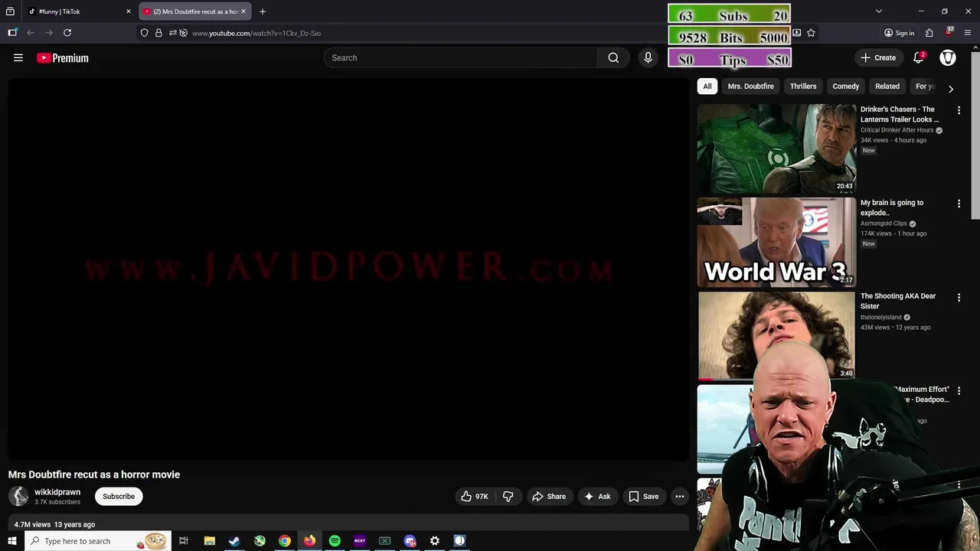Image resolution: width=980 pixels, height=551 pixels.
Task: Close the TikTok tab
Action: pos(129,11)
